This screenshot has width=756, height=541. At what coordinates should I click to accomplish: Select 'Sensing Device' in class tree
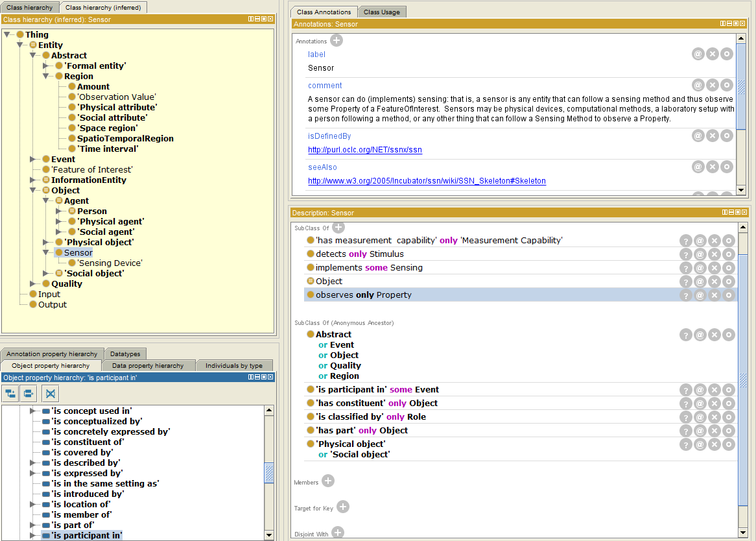[x=110, y=263]
